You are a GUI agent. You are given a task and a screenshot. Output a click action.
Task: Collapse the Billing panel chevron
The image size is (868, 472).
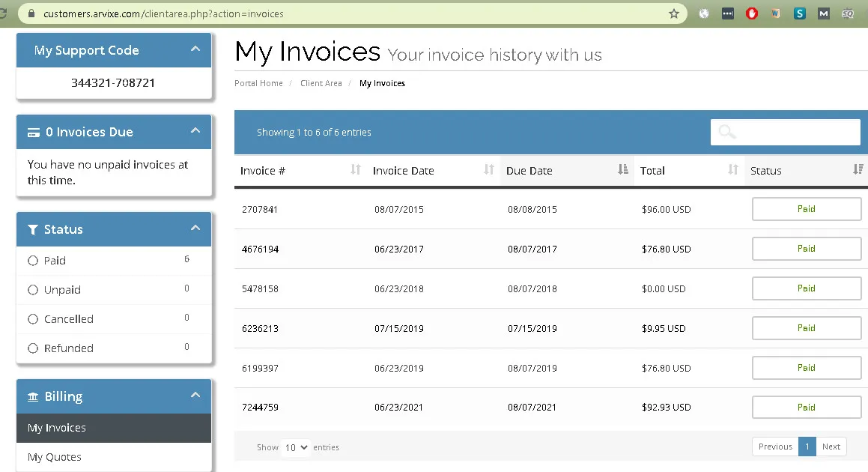pos(195,396)
